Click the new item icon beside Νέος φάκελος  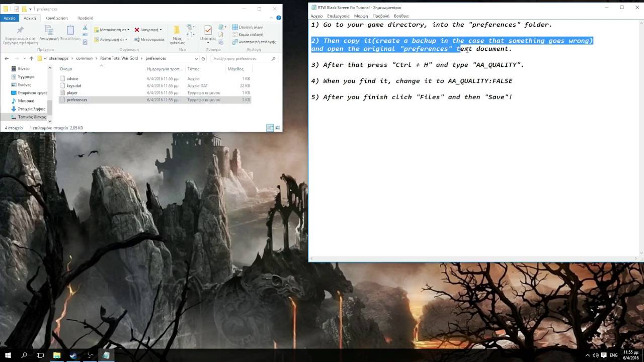tap(190, 27)
